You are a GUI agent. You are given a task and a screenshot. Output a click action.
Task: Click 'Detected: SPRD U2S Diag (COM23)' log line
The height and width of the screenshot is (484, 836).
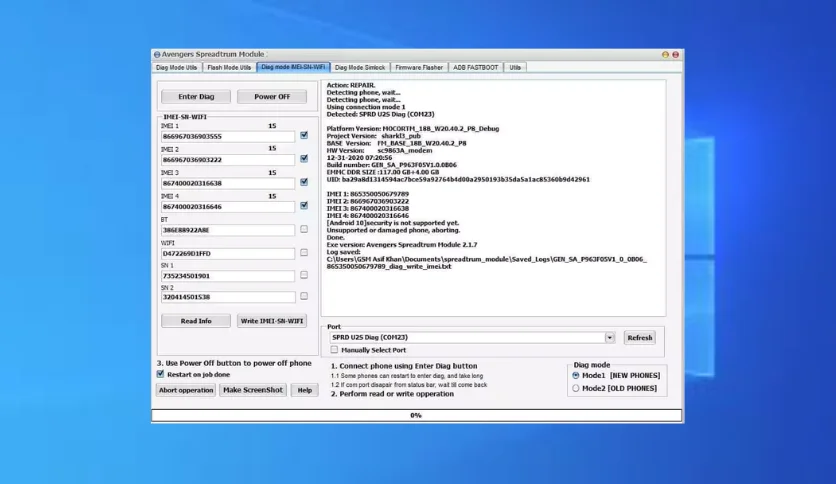coord(380,114)
